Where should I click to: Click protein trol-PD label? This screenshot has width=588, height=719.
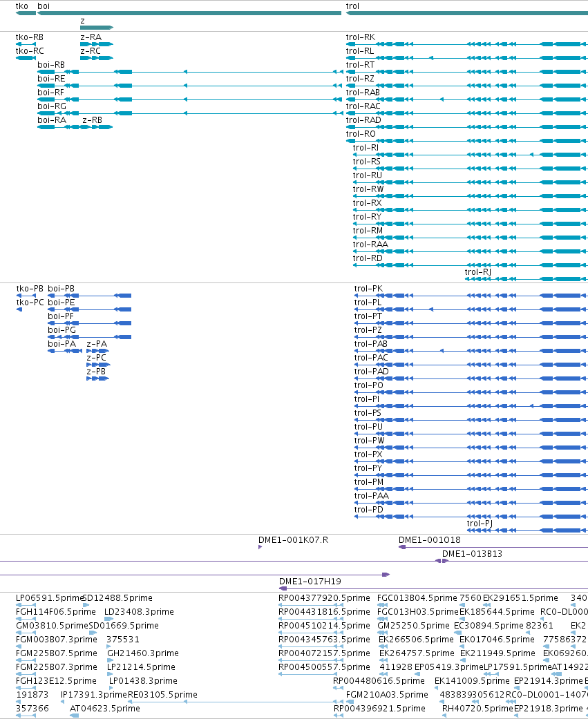point(369,510)
